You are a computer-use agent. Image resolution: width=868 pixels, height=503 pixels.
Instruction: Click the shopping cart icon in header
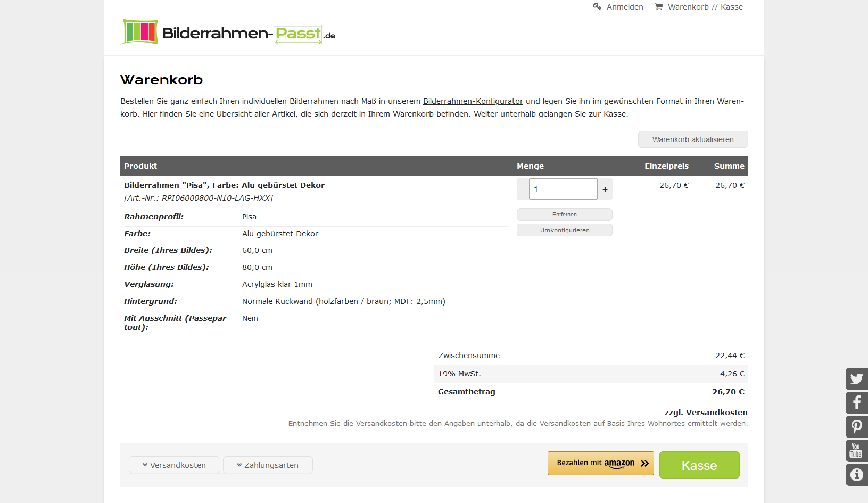[659, 7]
